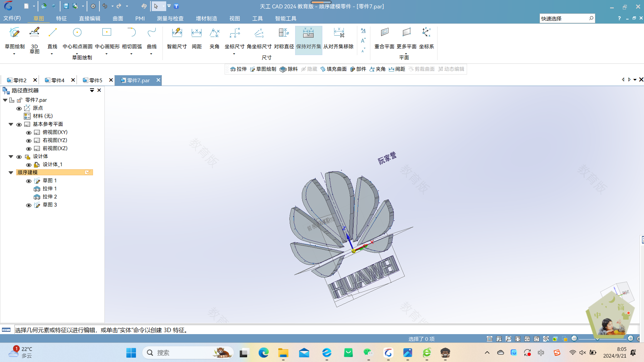Open WeChat from the taskbar
This screenshot has height=362, width=644.
368,353
